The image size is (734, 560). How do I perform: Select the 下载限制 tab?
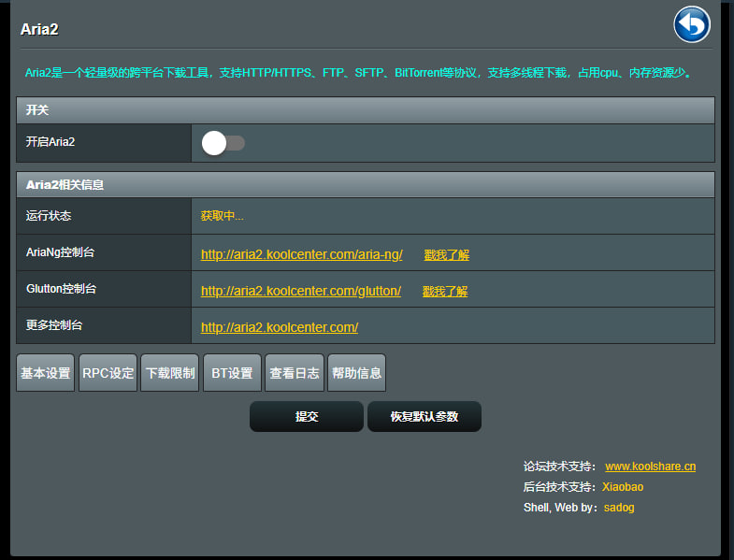click(170, 373)
